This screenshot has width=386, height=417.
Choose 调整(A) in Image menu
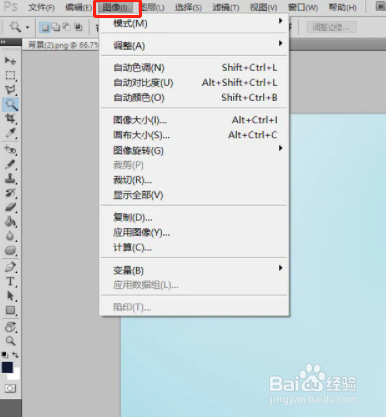pos(194,46)
